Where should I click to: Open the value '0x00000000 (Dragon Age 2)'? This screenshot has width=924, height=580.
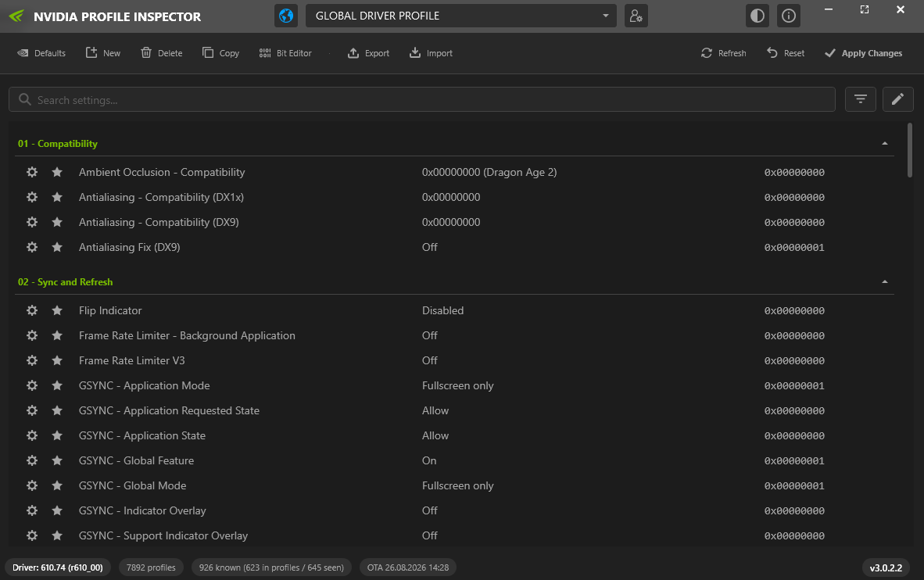pos(489,172)
